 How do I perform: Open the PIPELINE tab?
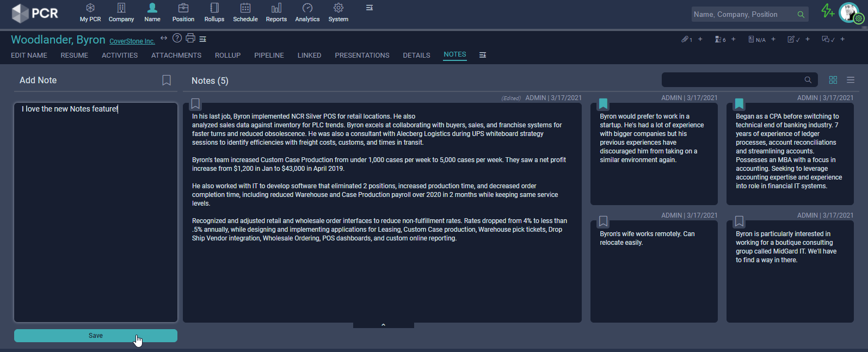click(269, 55)
